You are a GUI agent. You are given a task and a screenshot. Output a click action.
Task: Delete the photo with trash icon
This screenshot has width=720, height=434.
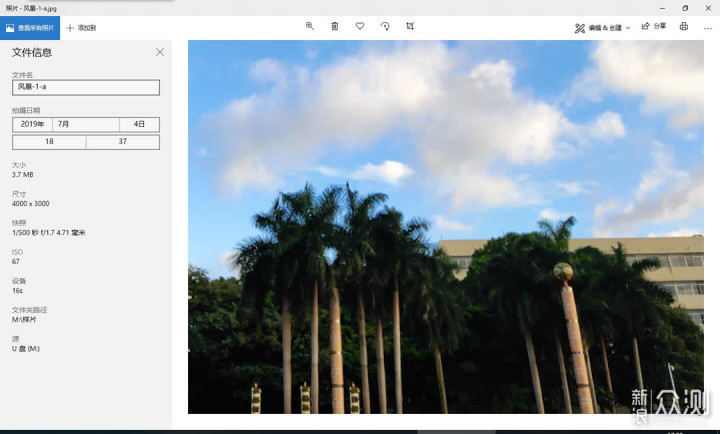click(x=335, y=26)
